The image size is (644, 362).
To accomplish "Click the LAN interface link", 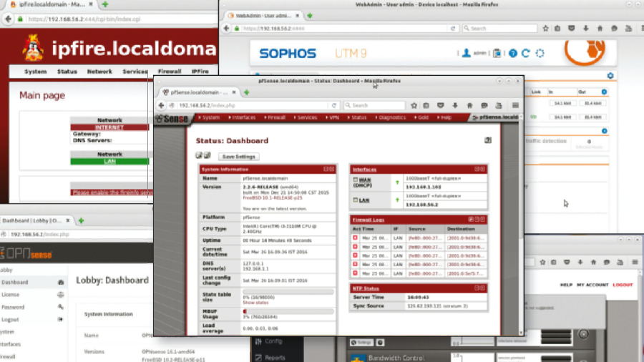I will click(364, 200).
